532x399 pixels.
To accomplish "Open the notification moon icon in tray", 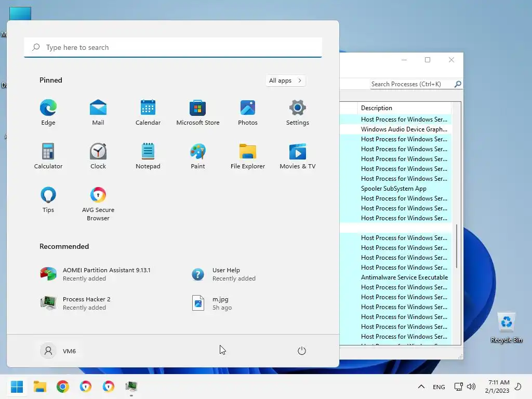I will tap(518, 387).
